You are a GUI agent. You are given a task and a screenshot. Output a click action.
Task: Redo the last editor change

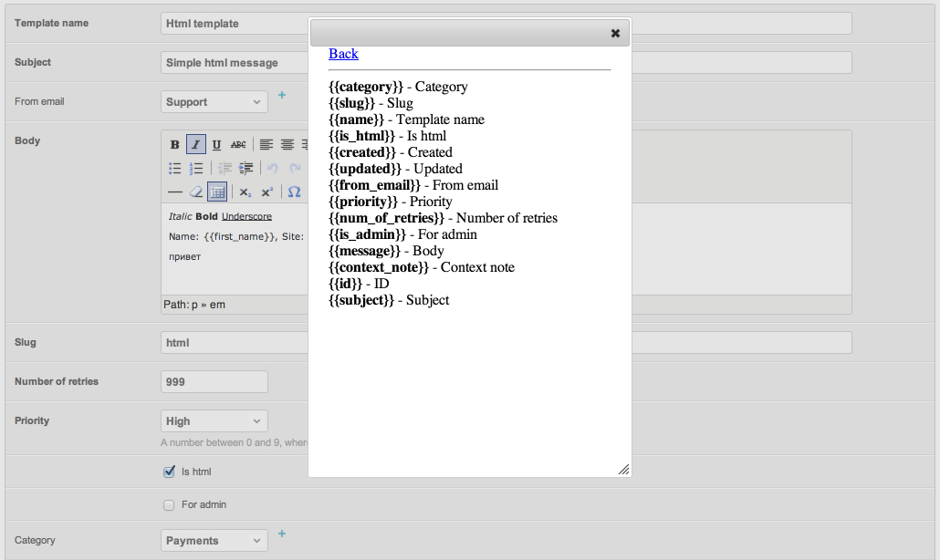(295, 169)
